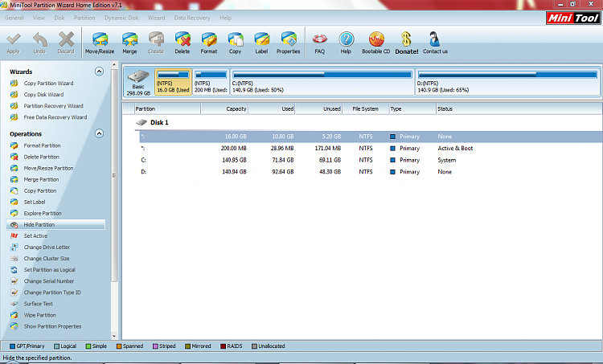
Task: Select the 16.0 GB partition block
Action: (x=173, y=82)
